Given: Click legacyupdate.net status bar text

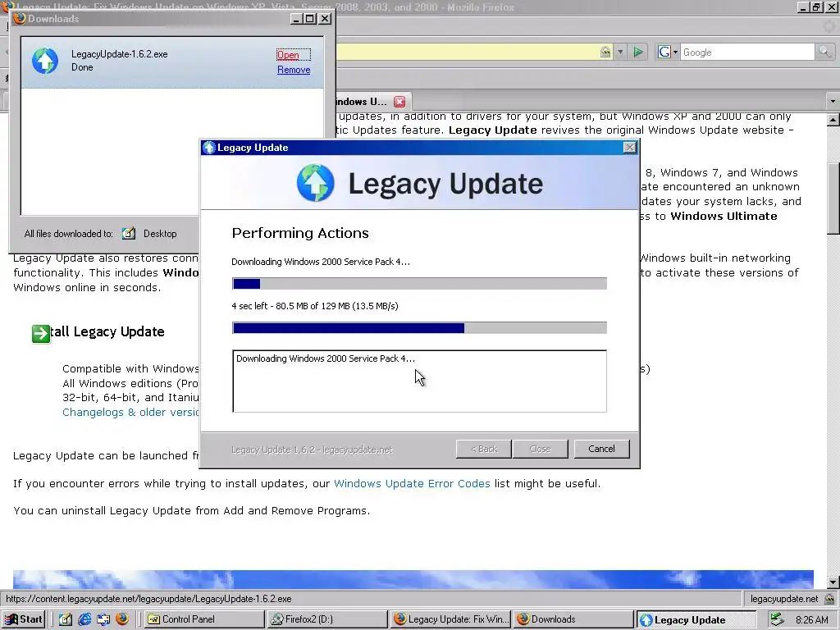Looking at the screenshot, I should pos(783,599).
